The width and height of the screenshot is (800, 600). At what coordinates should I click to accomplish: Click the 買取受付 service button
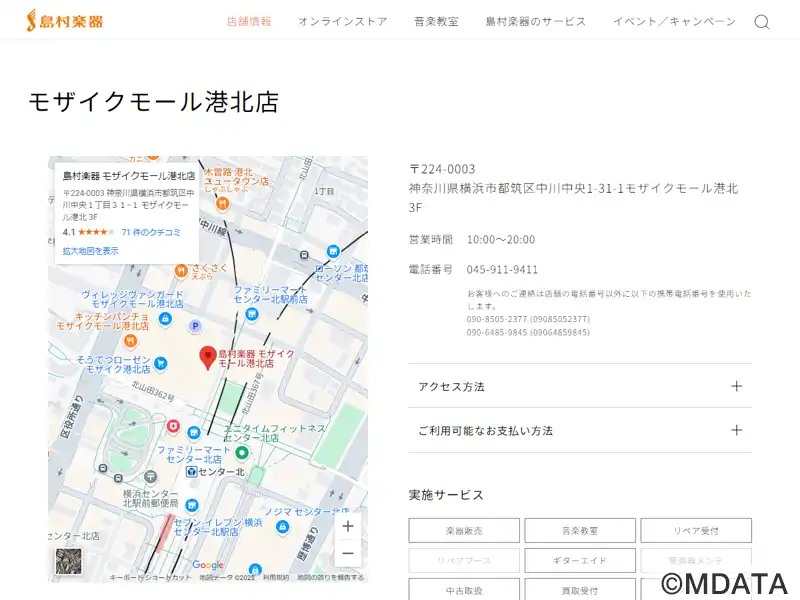[580, 590]
